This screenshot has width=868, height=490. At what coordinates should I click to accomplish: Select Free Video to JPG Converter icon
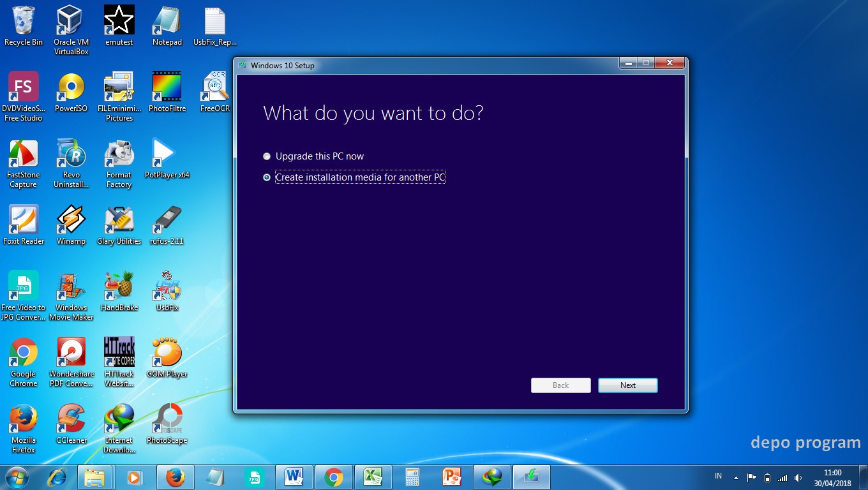(x=24, y=296)
